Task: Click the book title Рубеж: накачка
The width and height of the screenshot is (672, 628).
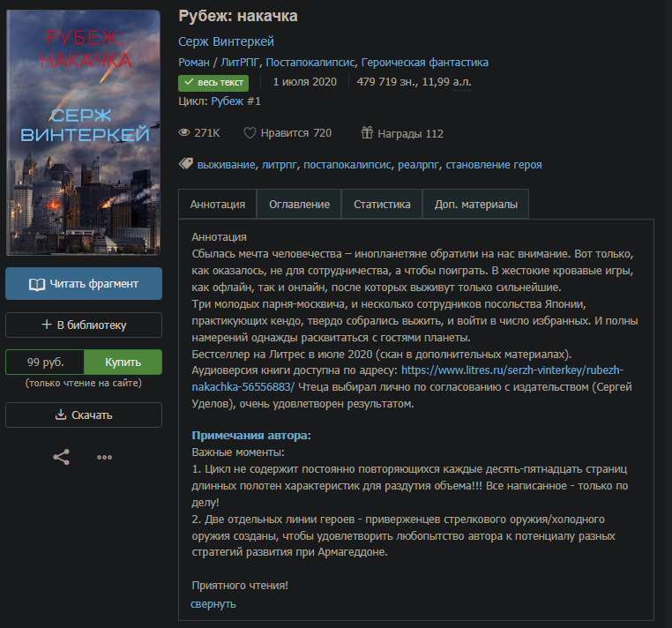Action: [238, 16]
